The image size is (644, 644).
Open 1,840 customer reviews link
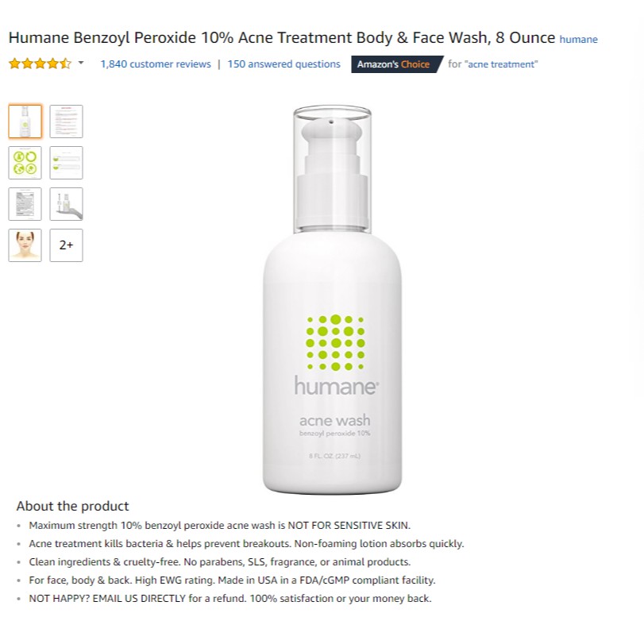click(x=156, y=64)
